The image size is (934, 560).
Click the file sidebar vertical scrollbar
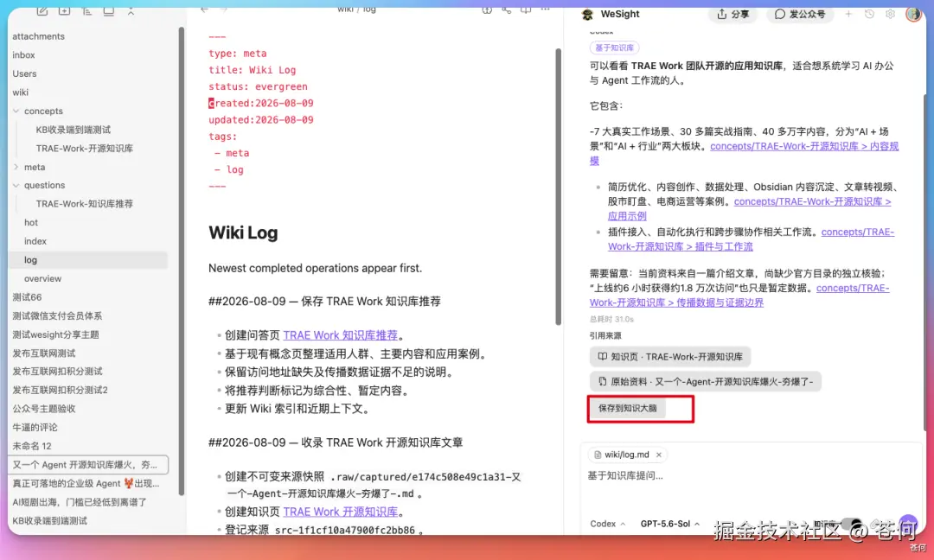tap(181, 260)
